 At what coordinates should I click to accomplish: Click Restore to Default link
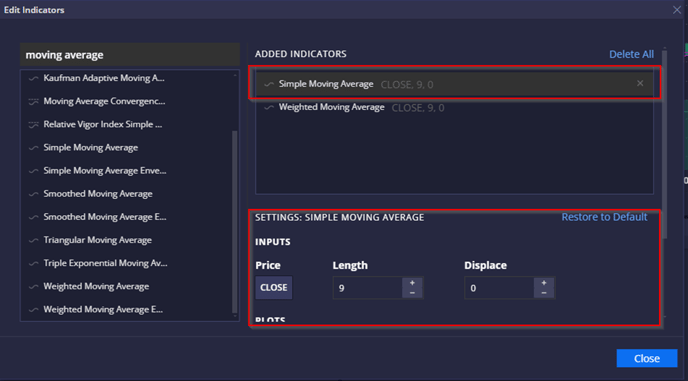click(x=604, y=217)
